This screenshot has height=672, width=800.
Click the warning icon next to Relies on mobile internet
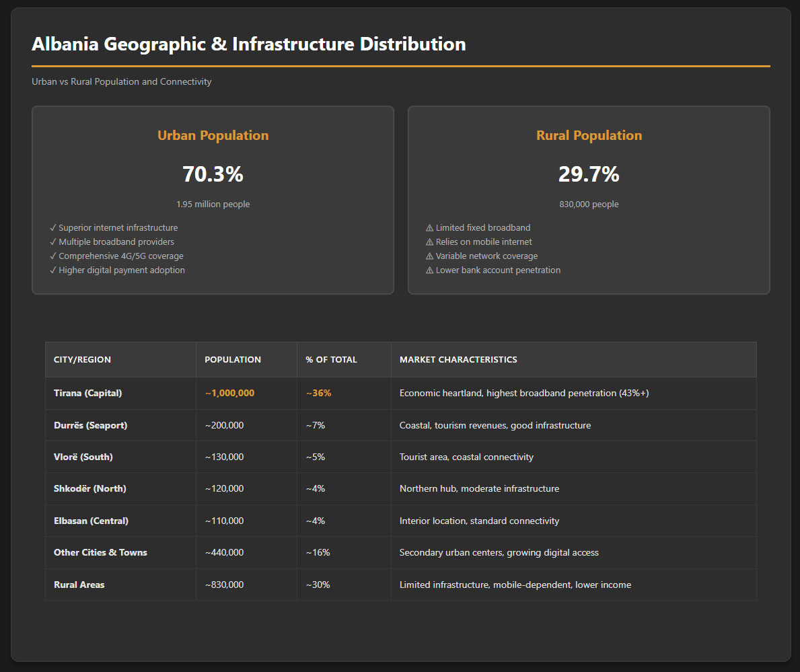tap(429, 242)
